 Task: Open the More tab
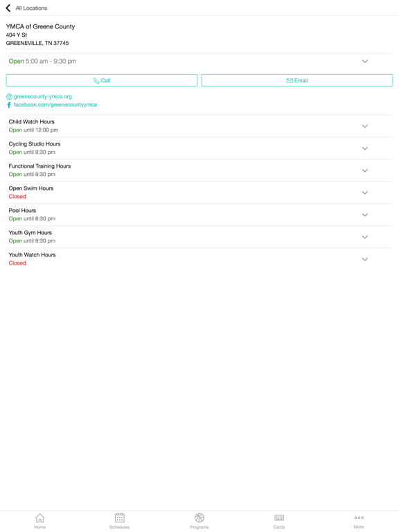pyautogui.click(x=359, y=521)
